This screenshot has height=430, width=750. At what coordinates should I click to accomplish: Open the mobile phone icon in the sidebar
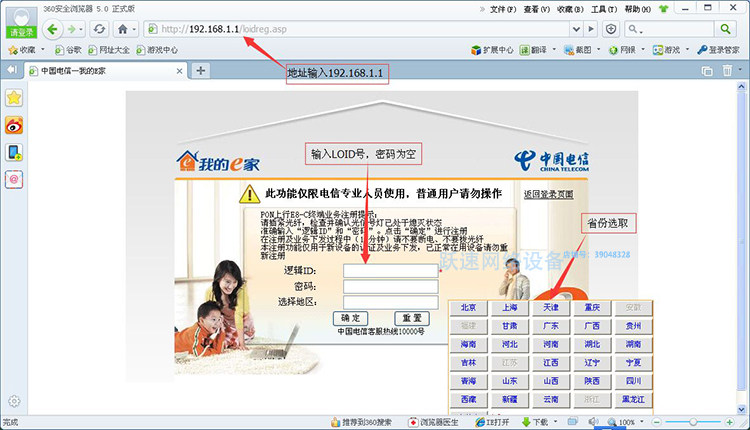pyautogui.click(x=14, y=153)
